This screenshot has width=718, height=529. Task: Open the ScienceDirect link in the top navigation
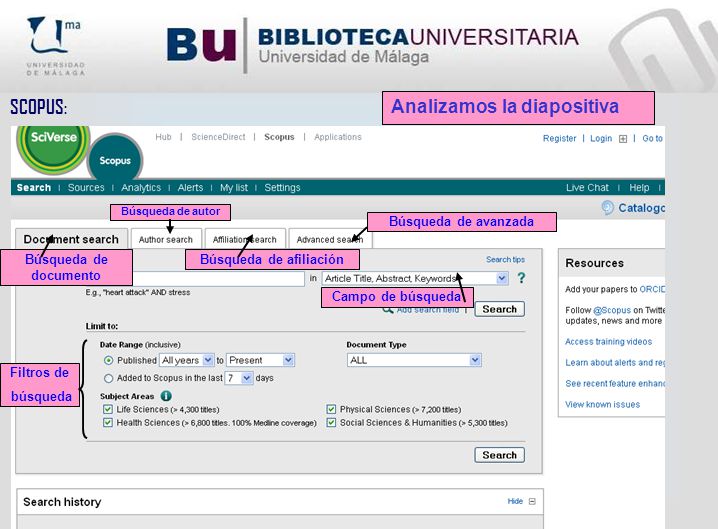218,136
